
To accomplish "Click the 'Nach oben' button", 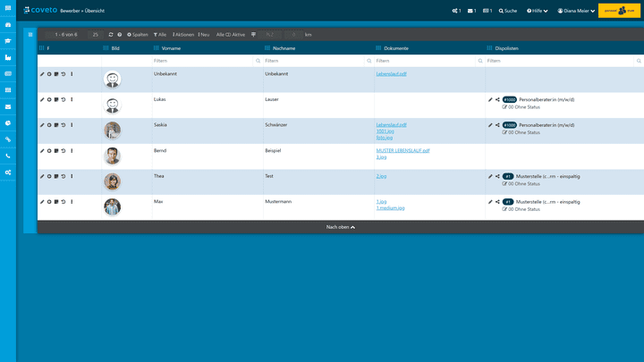I will (341, 227).
